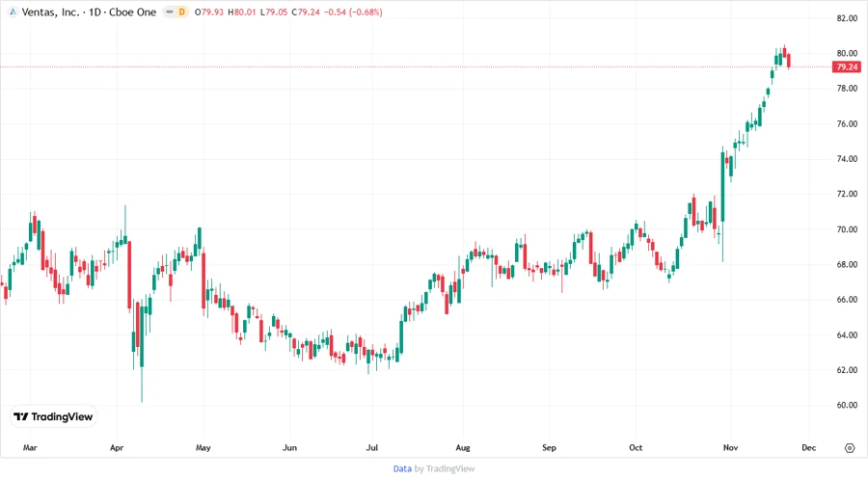Click the 68.00 price axis label
Viewport: 868px width, 480px height.
[x=847, y=264]
